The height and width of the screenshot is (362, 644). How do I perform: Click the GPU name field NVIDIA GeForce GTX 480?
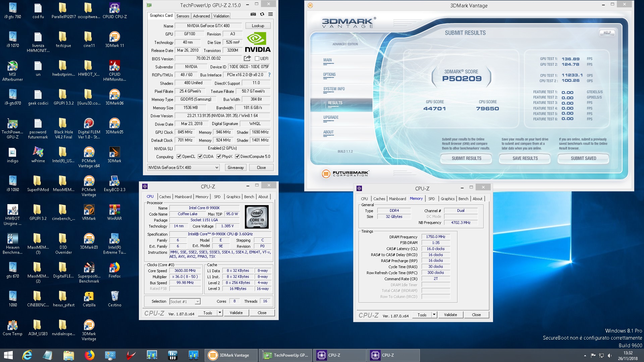[x=208, y=26]
